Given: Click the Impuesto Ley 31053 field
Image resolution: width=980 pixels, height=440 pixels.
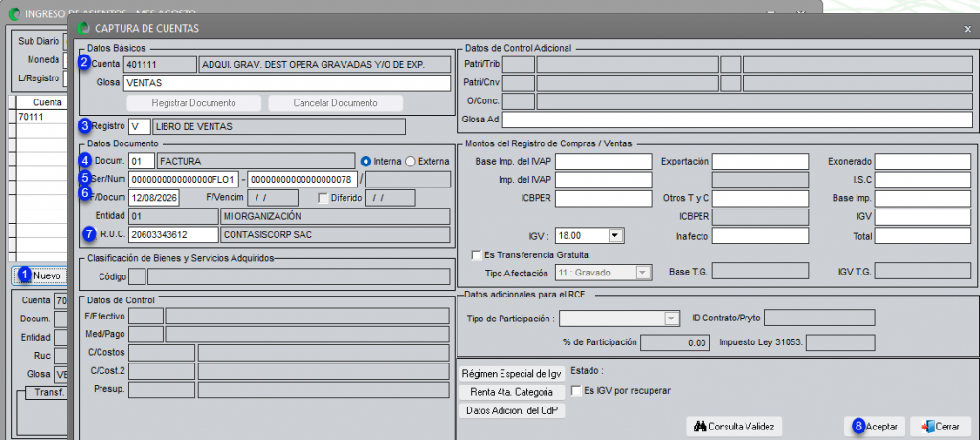Looking at the screenshot, I should coord(840,342).
